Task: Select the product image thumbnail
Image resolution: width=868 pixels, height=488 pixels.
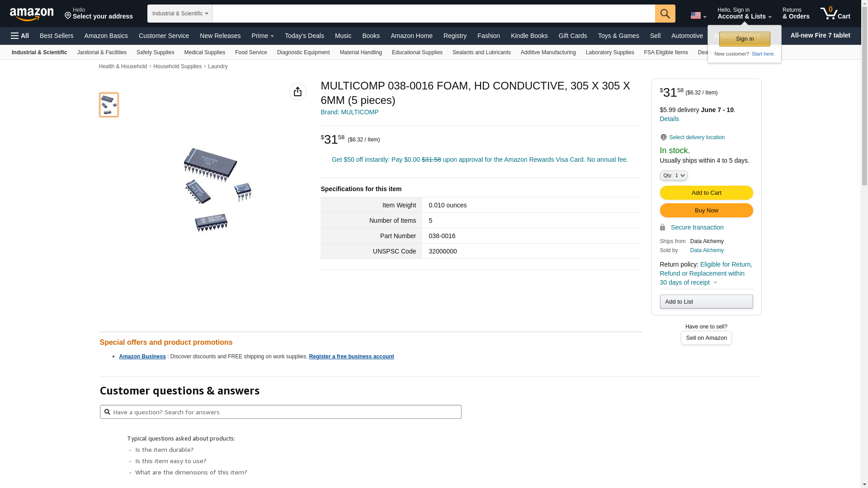Action: click(109, 105)
